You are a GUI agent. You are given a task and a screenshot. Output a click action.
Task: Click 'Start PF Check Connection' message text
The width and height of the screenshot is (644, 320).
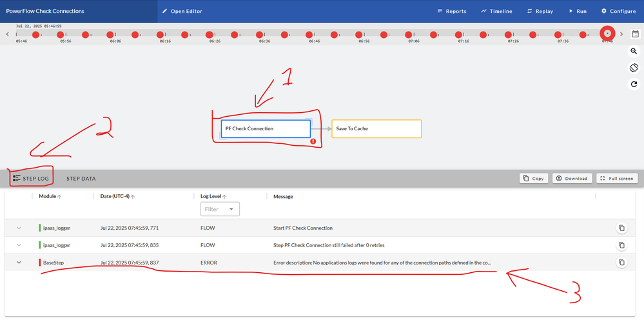click(303, 228)
